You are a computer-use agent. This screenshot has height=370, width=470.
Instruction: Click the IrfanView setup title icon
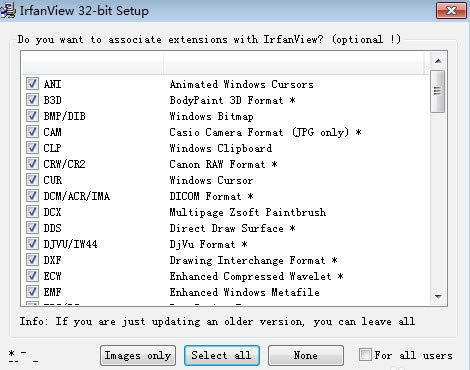click(7, 10)
